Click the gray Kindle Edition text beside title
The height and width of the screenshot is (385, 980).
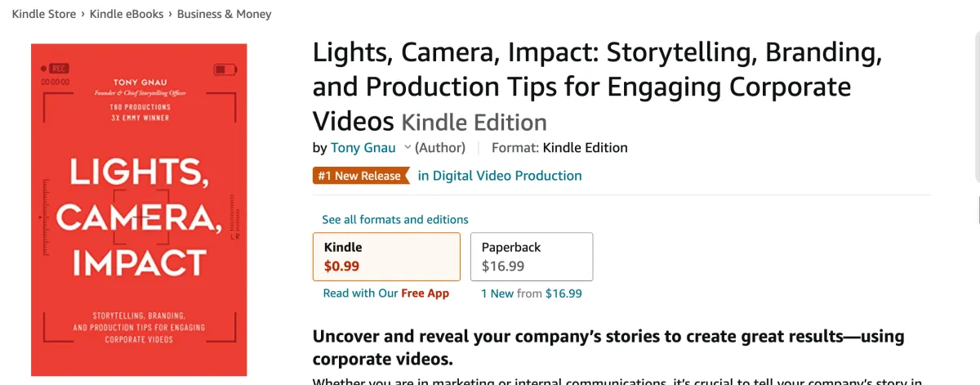click(x=474, y=123)
